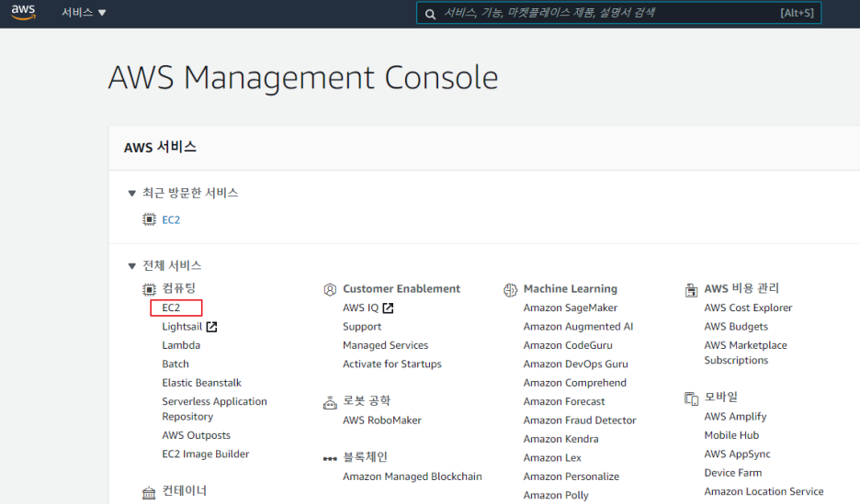Collapse the 전체 서비스 section

click(x=131, y=266)
